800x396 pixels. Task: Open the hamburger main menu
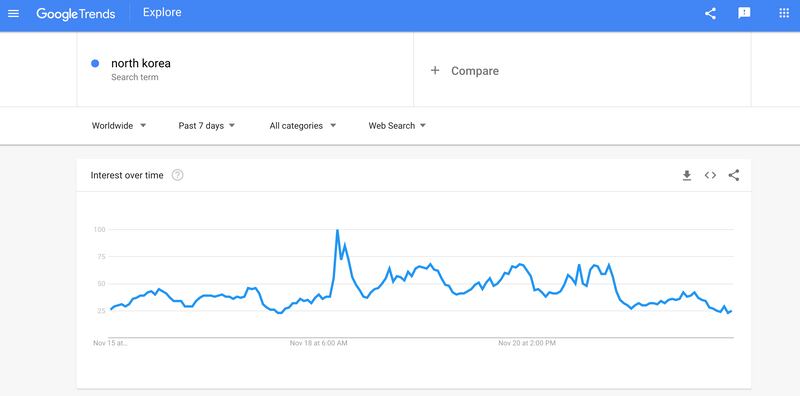[14, 14]
